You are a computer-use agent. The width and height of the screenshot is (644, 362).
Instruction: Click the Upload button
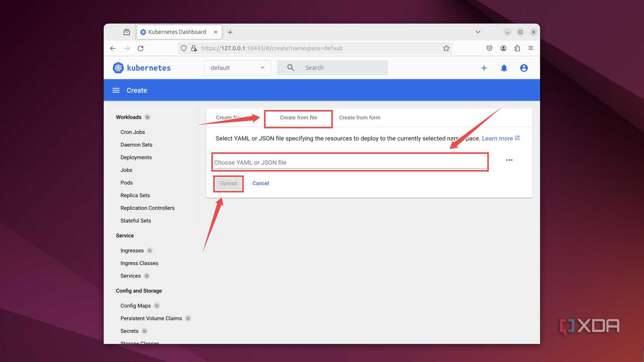[x=228, y=183]
